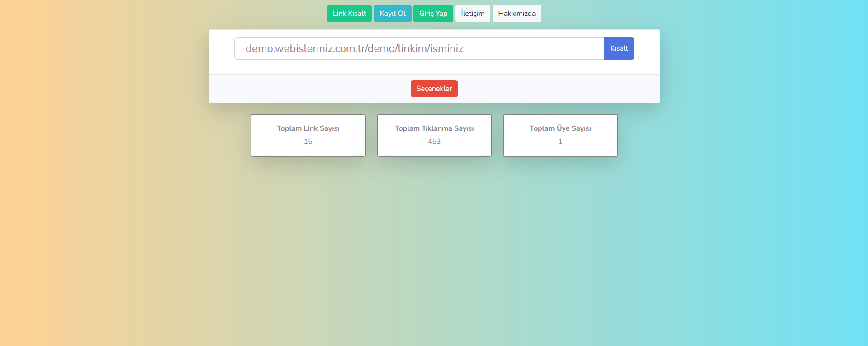The height and width of the screenshot is (346, 868).
Task: Visit the Hakkımızda page
Action: pos(517,14)
